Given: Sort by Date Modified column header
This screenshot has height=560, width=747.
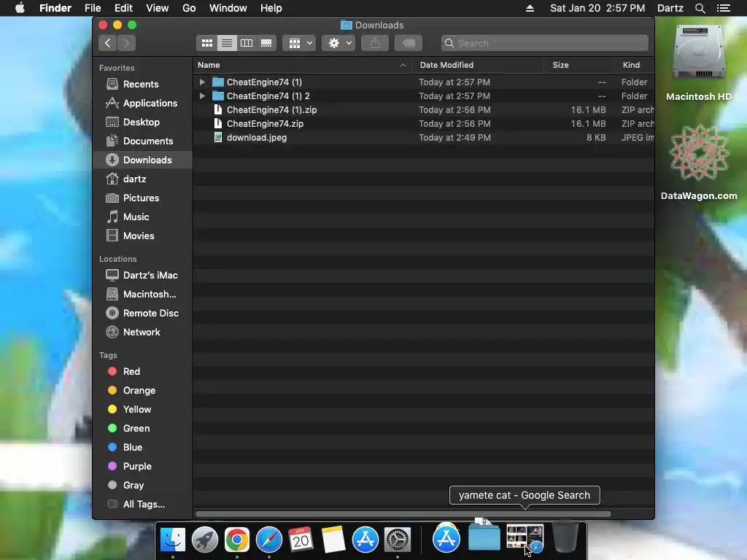Looking at the screenshot, I should [479, 65].
